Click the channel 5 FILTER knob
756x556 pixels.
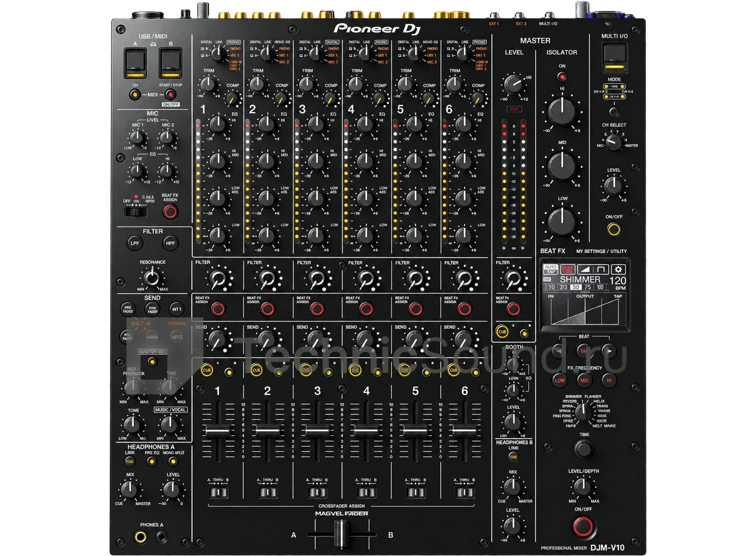pyautogui.click(x=415, y=279)
